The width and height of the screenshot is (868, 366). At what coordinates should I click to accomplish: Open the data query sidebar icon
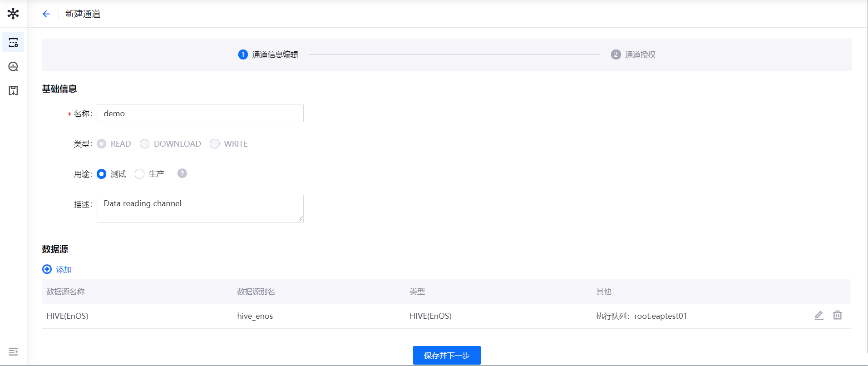(13, 66)
